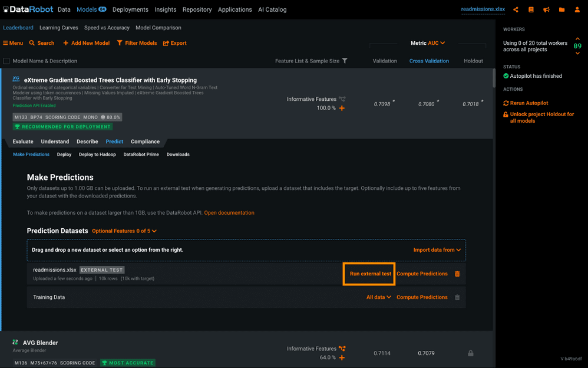Open the Model Comparison tab

(158, 28)
